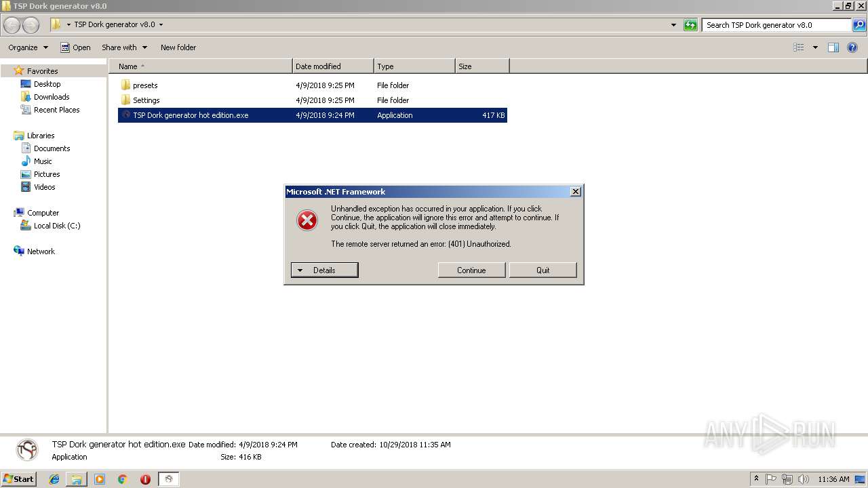Launch Google Chrome from the taskbar
Viewport: 868px width, 488px height.
coord(122,479)
